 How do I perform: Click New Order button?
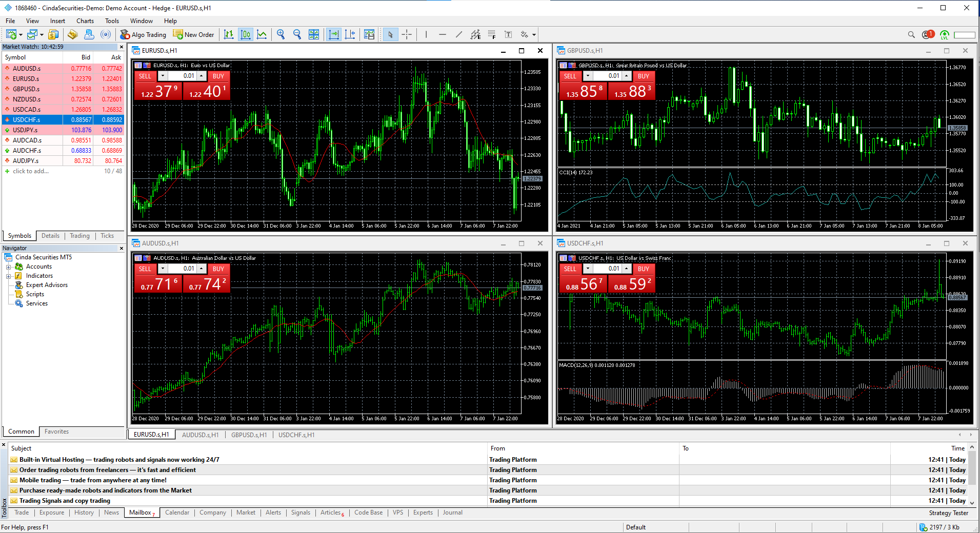(194, 34)
